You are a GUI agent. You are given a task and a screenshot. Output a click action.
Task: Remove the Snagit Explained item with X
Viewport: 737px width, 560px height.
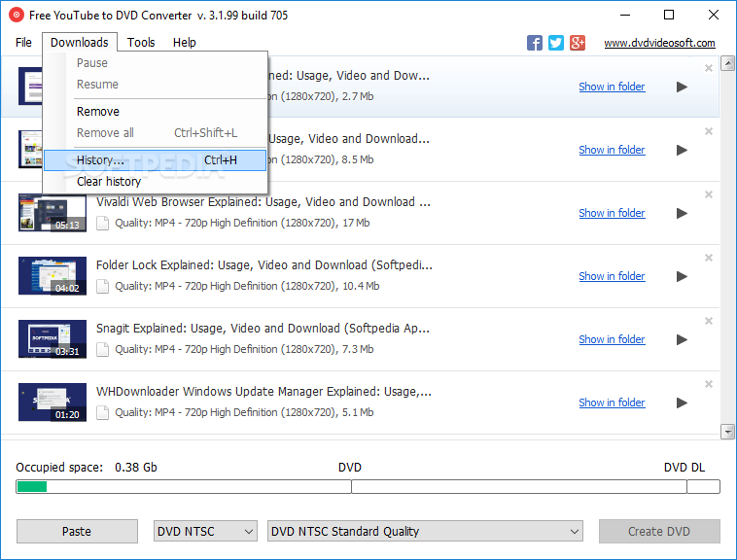pos(709,321)
